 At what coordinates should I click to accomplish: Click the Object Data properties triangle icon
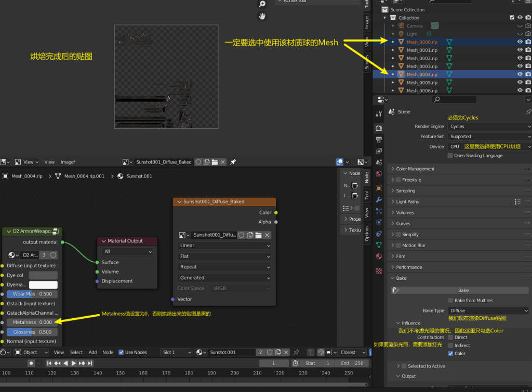pos(379,245)
